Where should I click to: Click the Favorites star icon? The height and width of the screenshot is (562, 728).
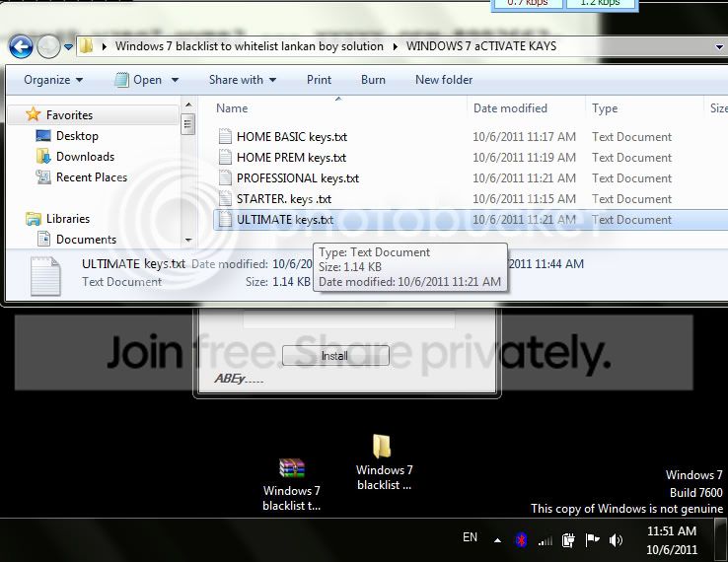coord(33,114)
